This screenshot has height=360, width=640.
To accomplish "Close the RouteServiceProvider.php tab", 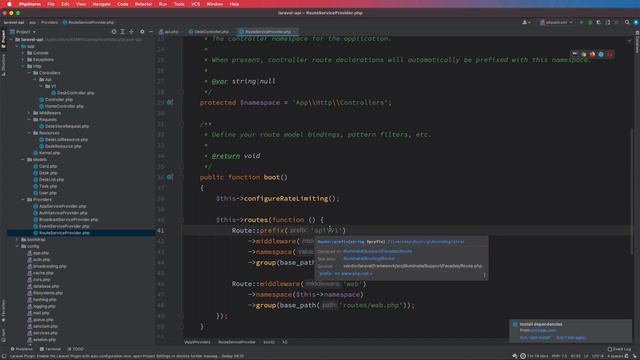I will pyautogui.click(x=295, y=31).
